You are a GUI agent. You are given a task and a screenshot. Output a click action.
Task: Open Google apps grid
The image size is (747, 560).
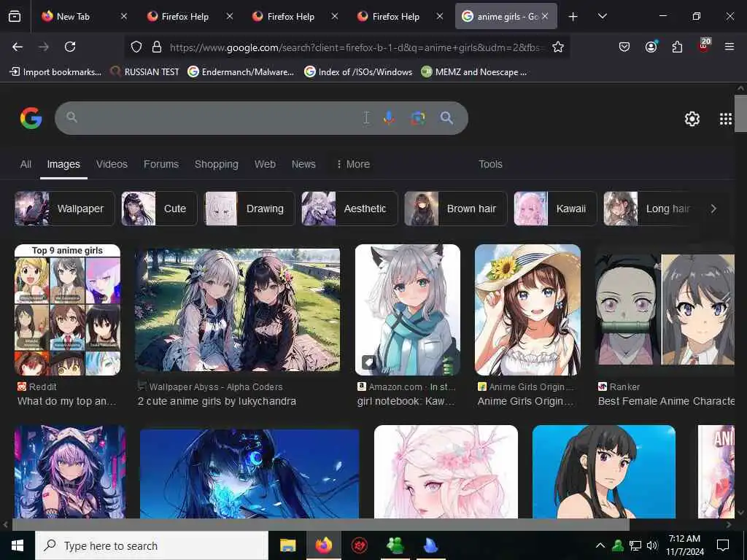pyautogui.click(x=726, y=119)
